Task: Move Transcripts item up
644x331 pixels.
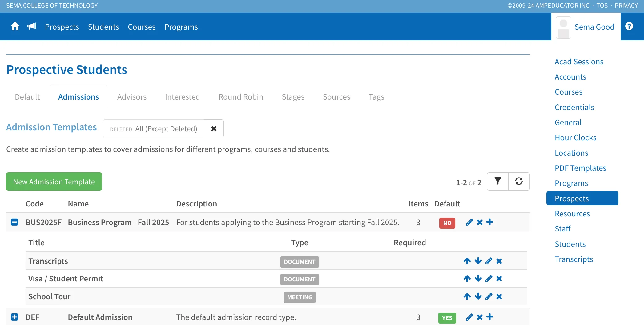Action: [467, 261]
